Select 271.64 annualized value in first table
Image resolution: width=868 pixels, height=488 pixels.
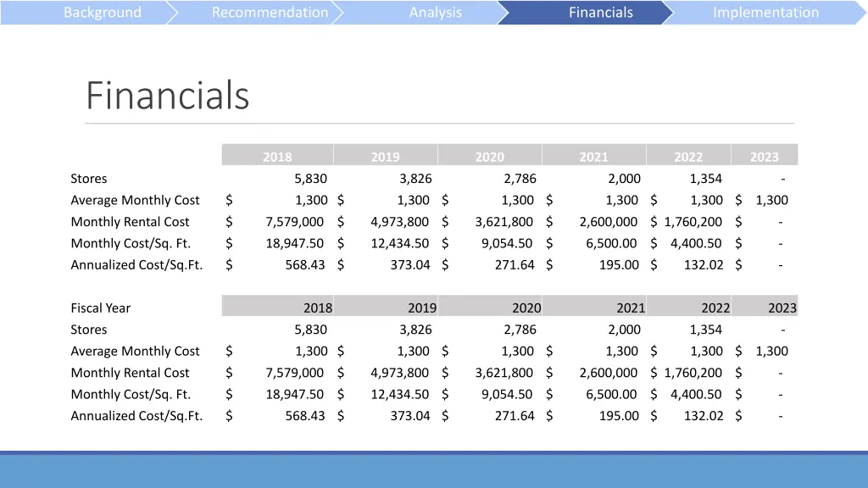515,265
